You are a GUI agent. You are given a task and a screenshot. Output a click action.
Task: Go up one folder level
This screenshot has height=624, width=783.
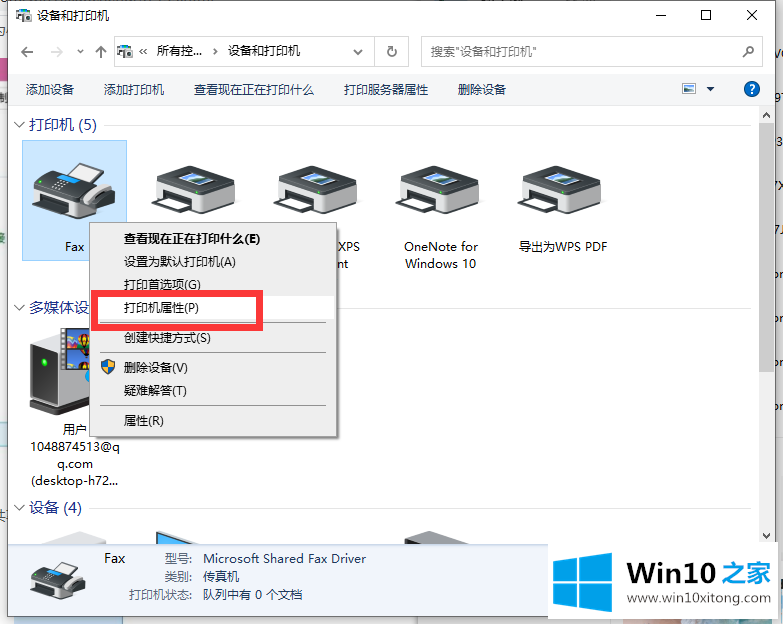tap(101, 51)
